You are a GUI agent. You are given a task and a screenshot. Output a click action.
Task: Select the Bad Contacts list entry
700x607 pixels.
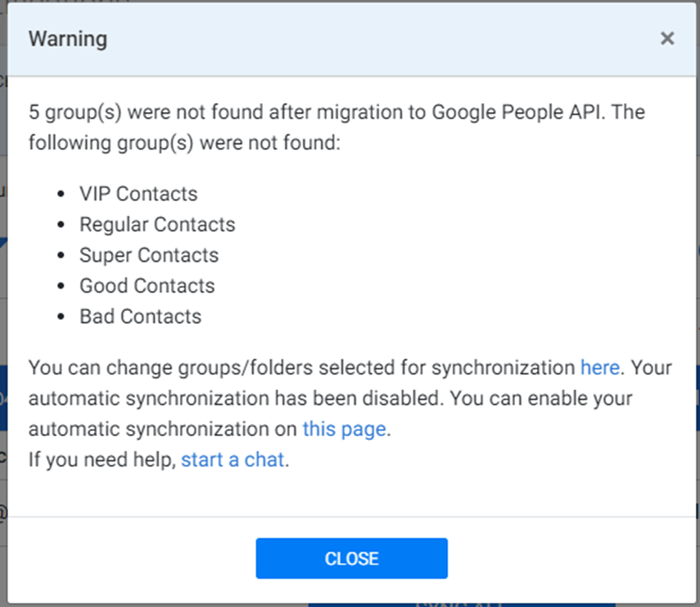pyautogui.click(x=140, y=316)
